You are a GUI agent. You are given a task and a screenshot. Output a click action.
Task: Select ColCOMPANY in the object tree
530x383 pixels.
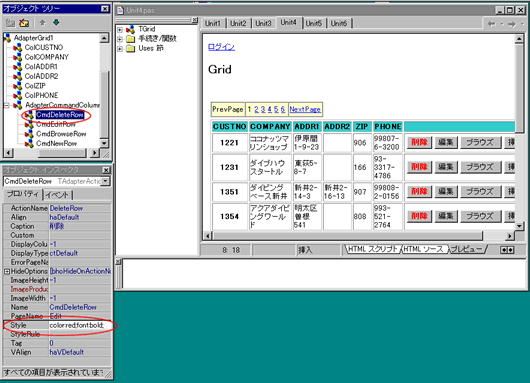tap(47, 57)
